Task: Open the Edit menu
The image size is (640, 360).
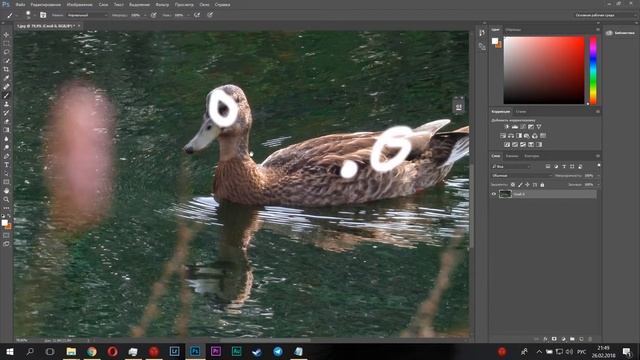Action: tap(46, 4)
